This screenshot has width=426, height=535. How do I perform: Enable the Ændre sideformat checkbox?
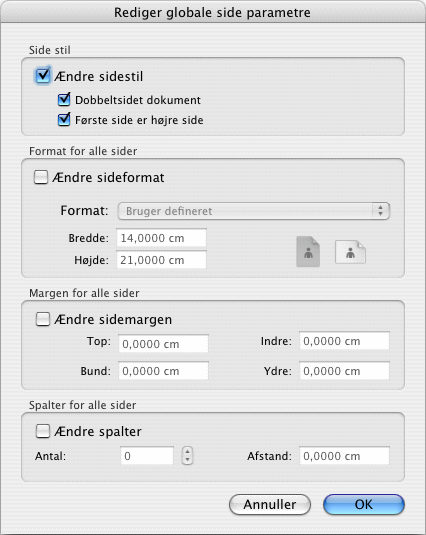click(x=41, y=177)
